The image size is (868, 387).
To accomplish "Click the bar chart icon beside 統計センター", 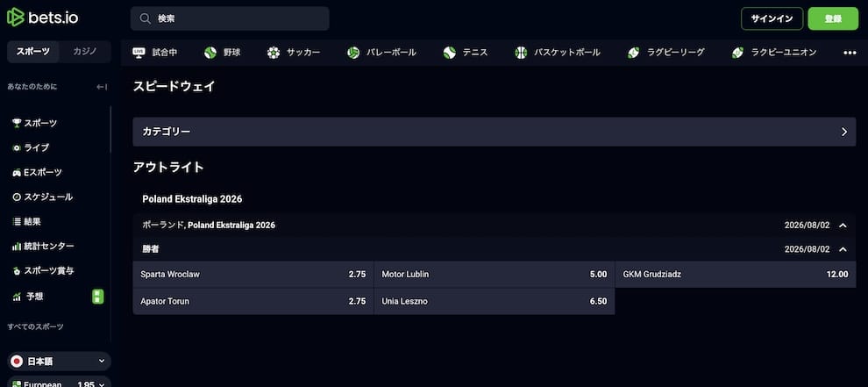I will 17,247.
